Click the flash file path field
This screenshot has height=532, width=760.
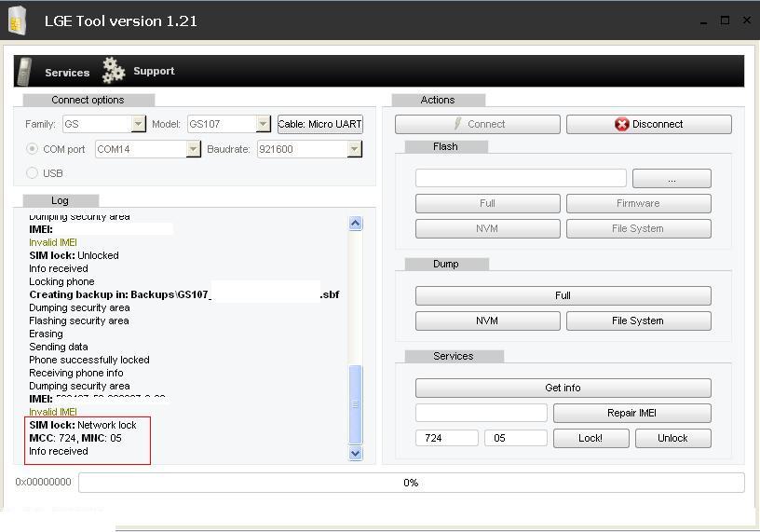coord(521,178)
